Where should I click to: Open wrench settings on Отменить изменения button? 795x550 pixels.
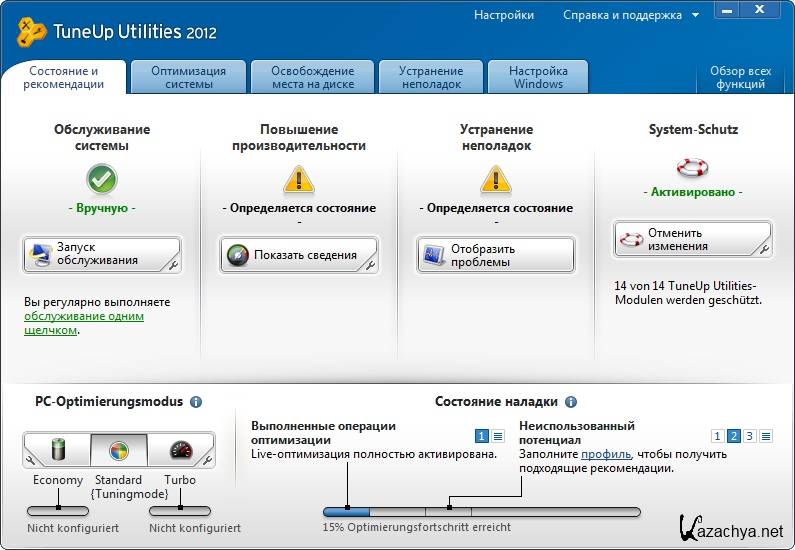coord(763,248)
